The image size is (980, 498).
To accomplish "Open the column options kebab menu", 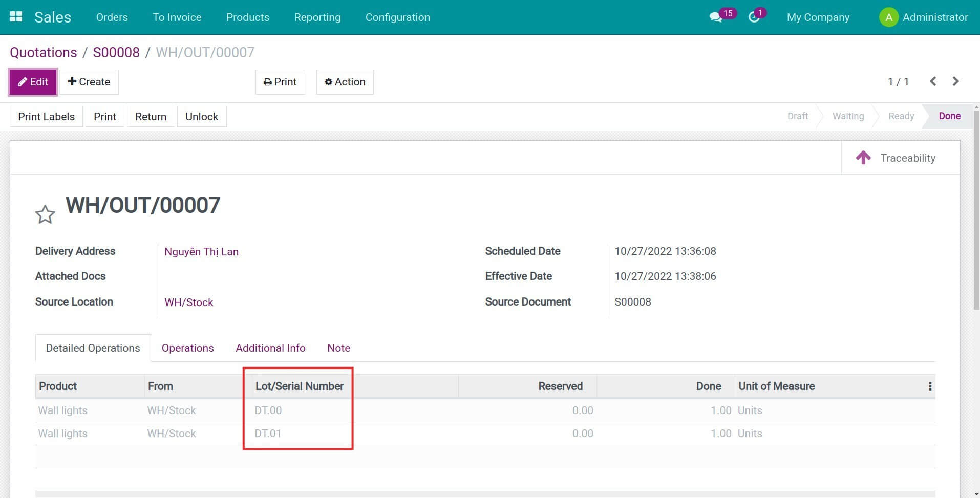I will 930,386.
